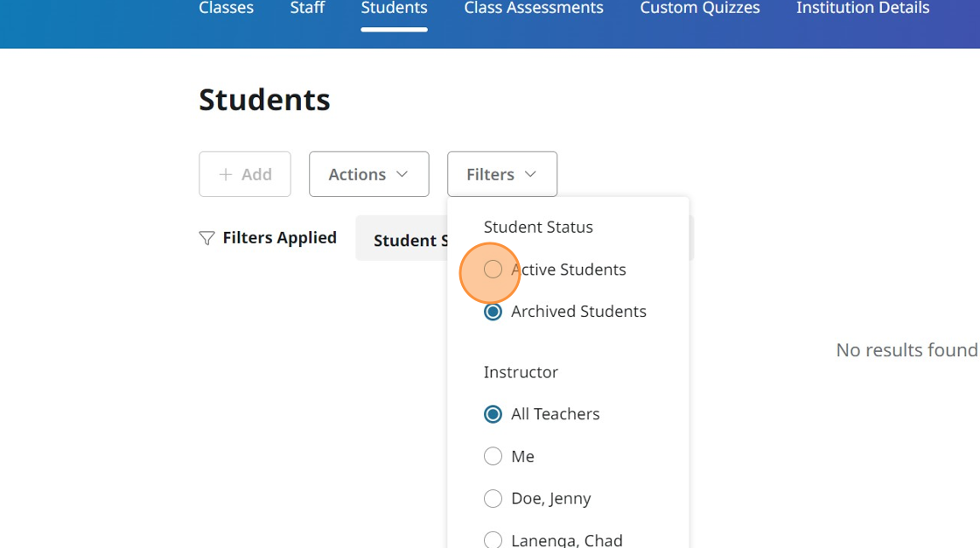Navigate to Custom Quizzes tab
Screen dimensions: 980x548
[699, 9]
